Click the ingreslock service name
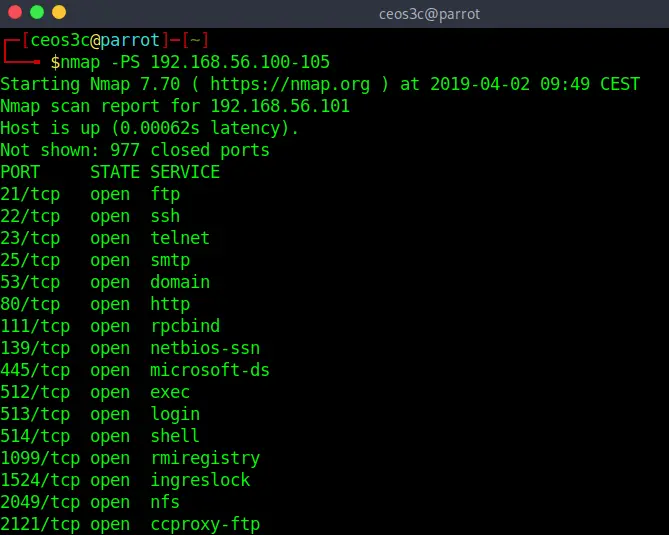 point(200,481)
